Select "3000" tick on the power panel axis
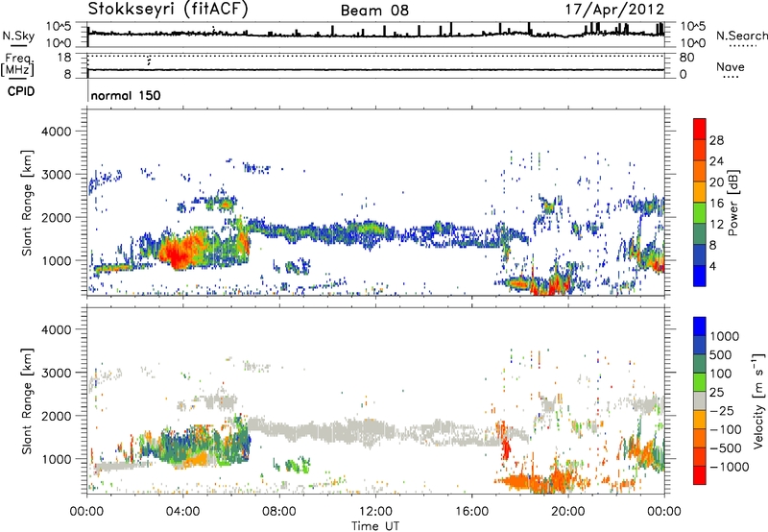 (57, 175)
